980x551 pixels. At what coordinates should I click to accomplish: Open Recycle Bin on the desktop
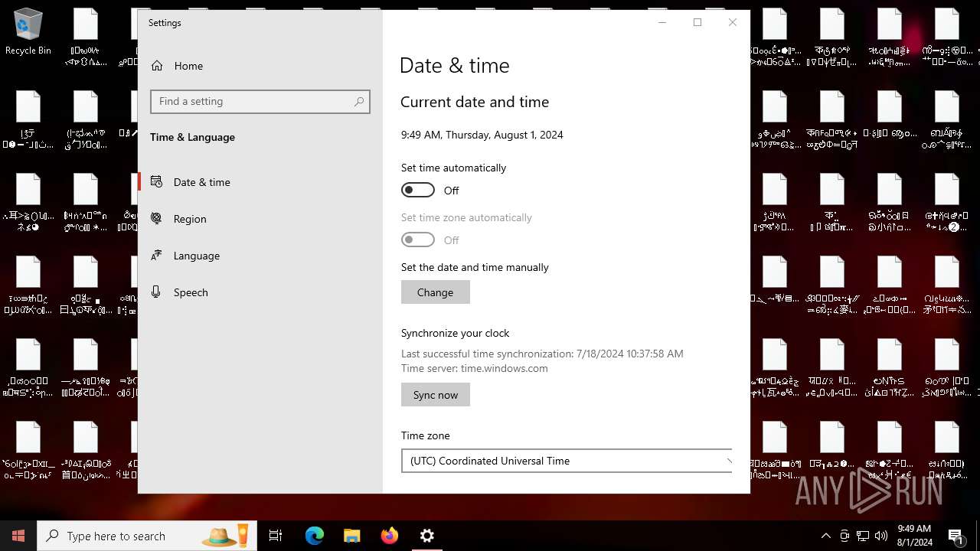28,33
